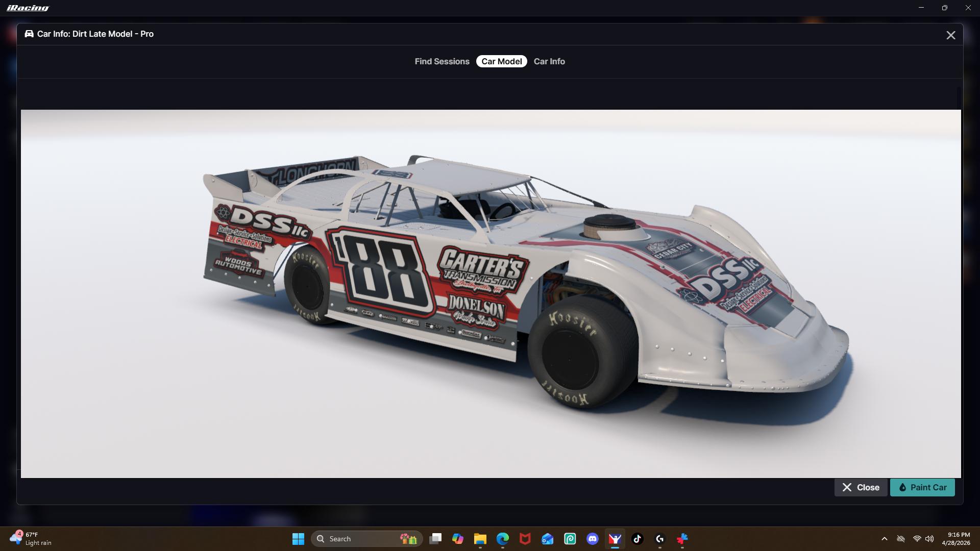Screen dimensions: 980x551
Task: Click the iRacing taskbar icon
Action: pyautogui.click(x=615, y=539)
